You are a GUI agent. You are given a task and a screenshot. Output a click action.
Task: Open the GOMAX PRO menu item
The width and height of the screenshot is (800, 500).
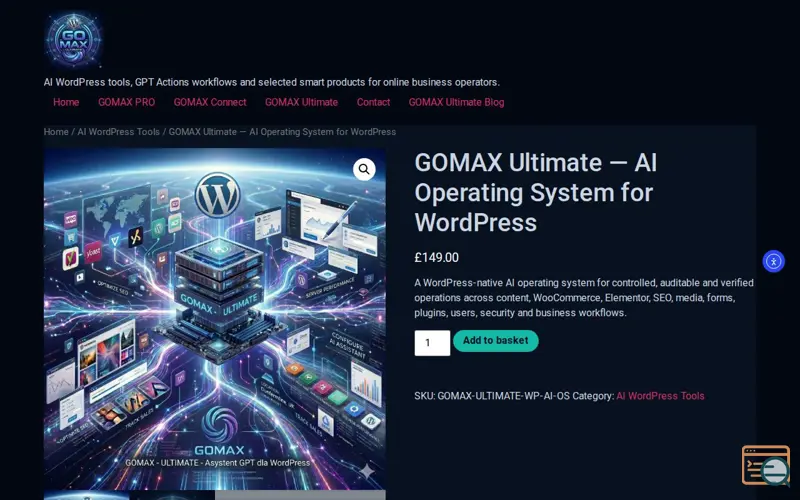pyautogui.click(x=127, y=102)
